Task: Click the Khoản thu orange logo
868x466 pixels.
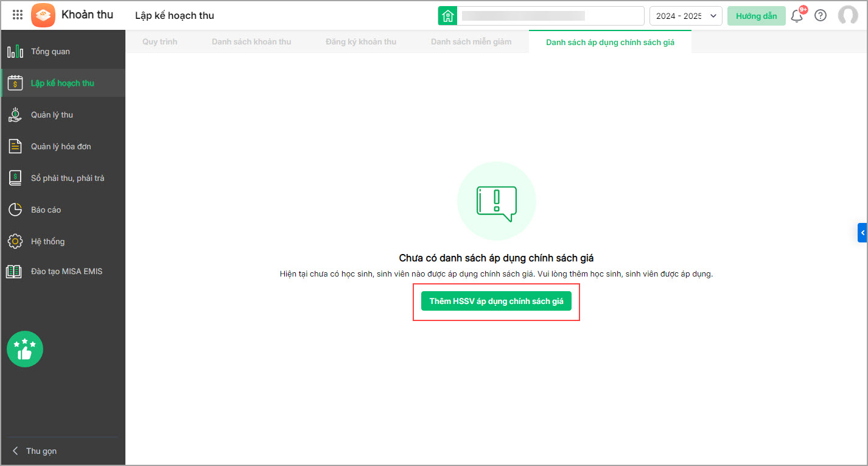Action: click(43, 15)
